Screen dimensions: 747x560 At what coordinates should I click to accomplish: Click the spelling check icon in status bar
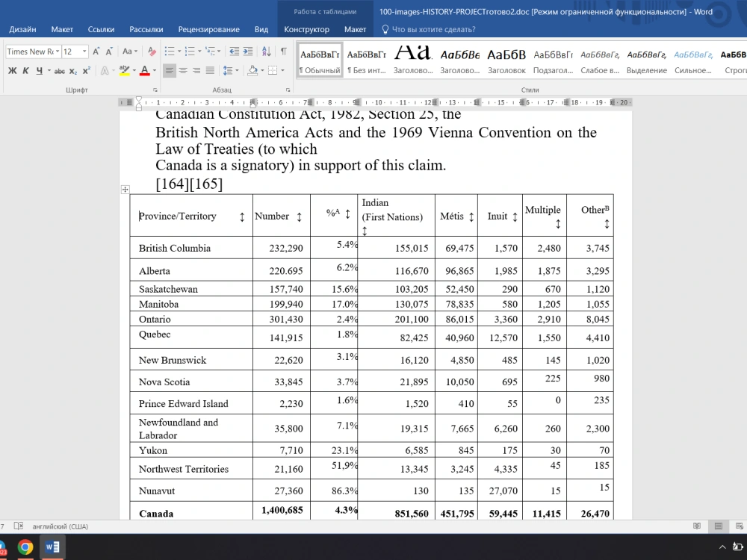tap(19, 526)
